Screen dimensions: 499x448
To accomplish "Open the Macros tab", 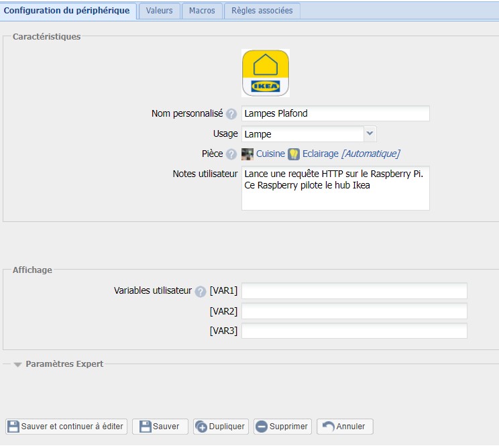I will pyautogui.click(x=202, y=11).
